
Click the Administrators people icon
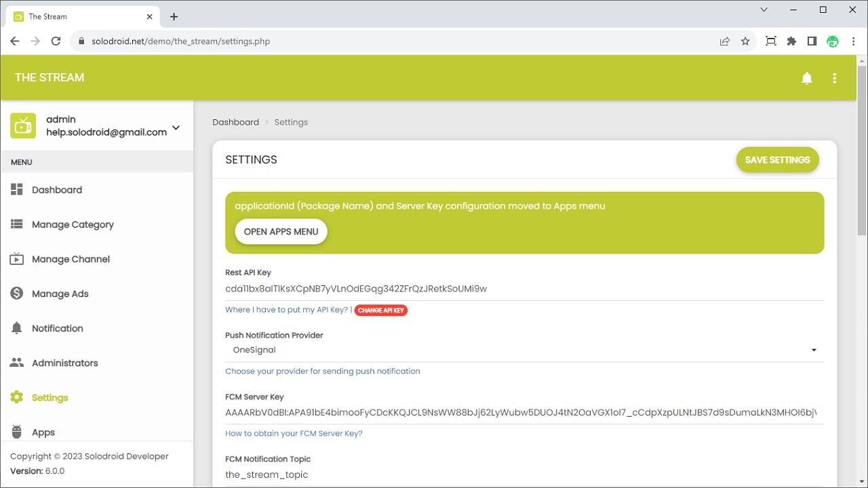pos(17,363)
